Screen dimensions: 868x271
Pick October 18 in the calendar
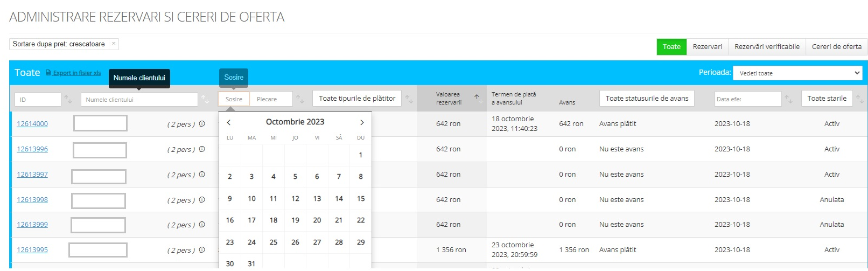point(274,220)
